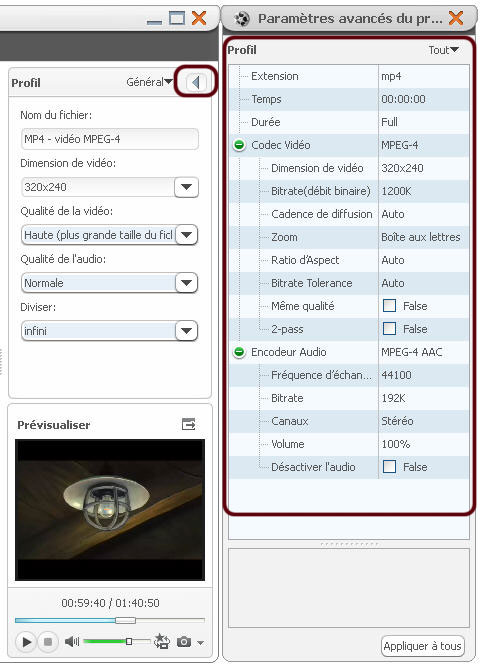This screenshot has width=481, height=667.
Task: Click the film reel icon in the advanced settings title
Action: tap(242, 19)
